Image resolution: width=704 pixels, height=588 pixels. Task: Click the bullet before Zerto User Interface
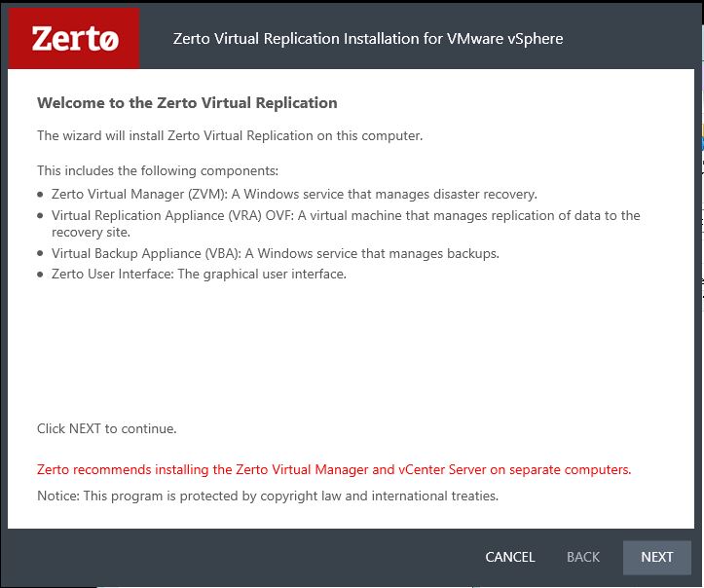[x=40, y=275]
